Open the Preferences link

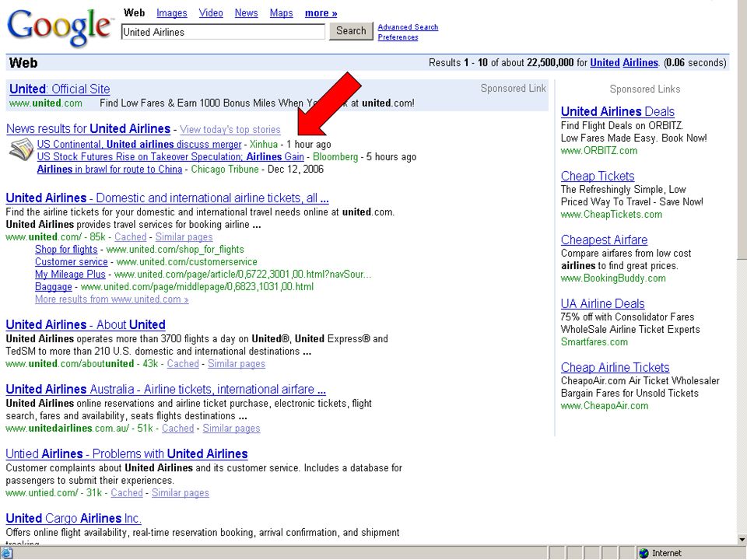(x=398, y=37)
